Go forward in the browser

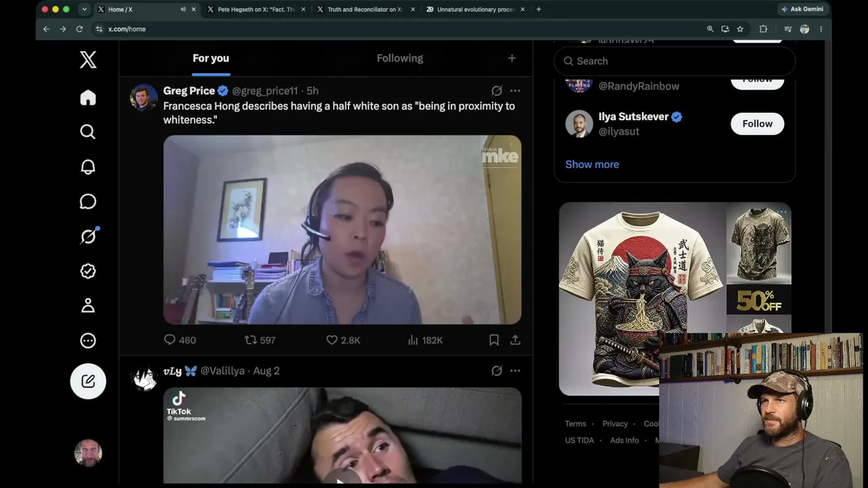[x=62, y=29]
